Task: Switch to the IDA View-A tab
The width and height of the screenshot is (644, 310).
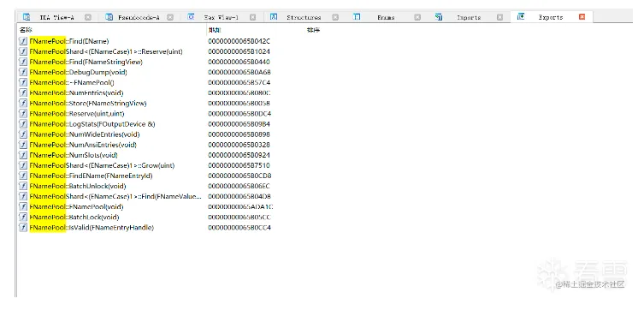Action: pos(56,17)
